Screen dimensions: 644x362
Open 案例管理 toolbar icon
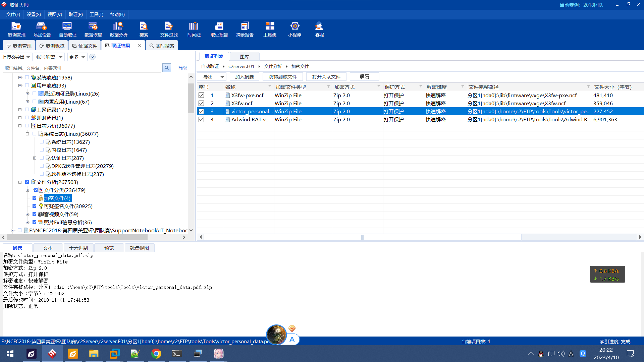pyautogui.click(x=16, y=29)
